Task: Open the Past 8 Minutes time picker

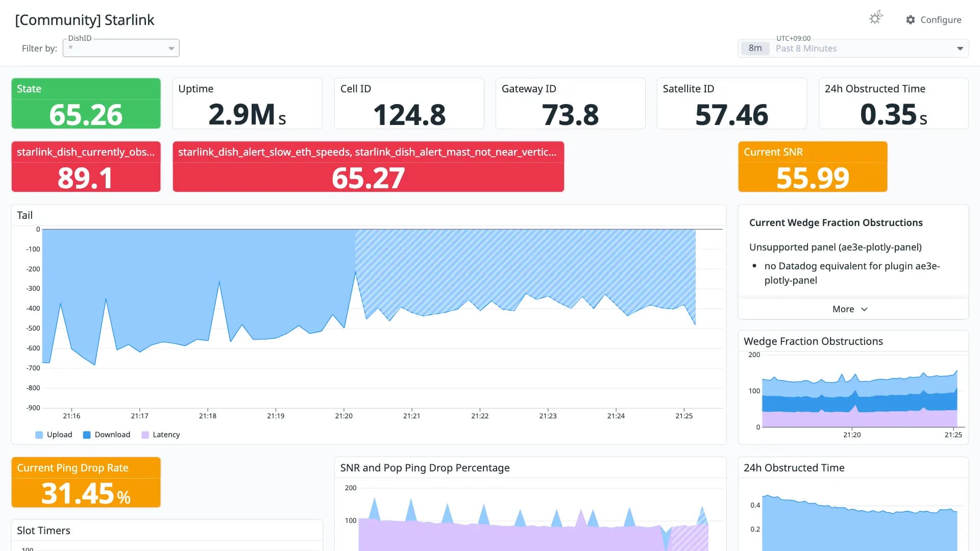Action: (x=853, y=48)
